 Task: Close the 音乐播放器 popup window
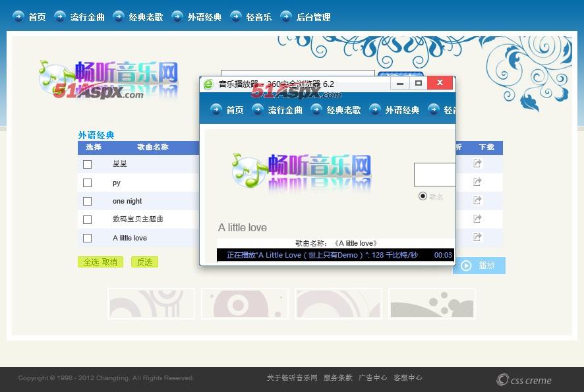click(x=440, y=83)
